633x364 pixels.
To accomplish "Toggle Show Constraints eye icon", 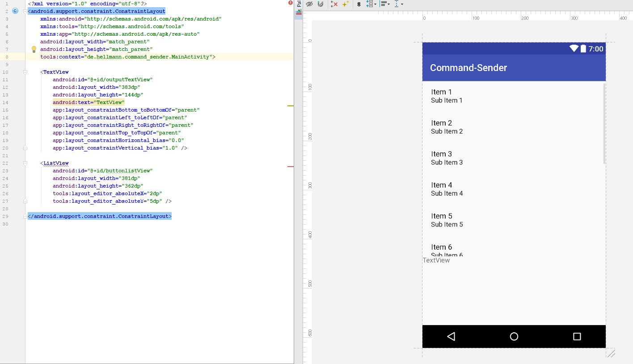I will tap(309, 4).
